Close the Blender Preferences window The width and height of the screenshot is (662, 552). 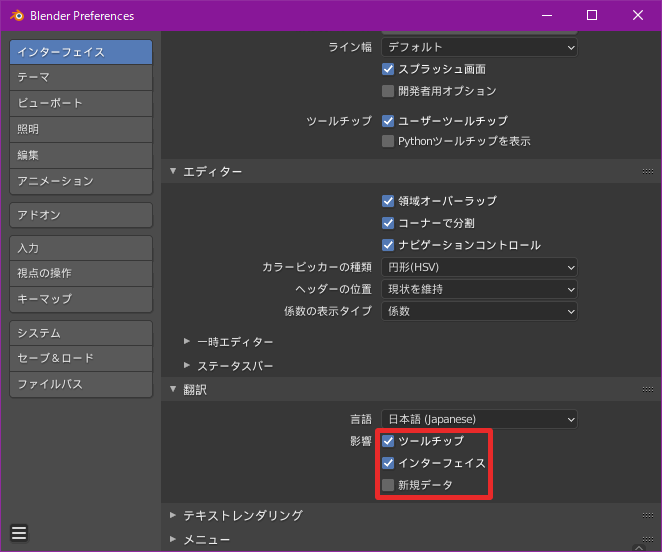point(638,16)
